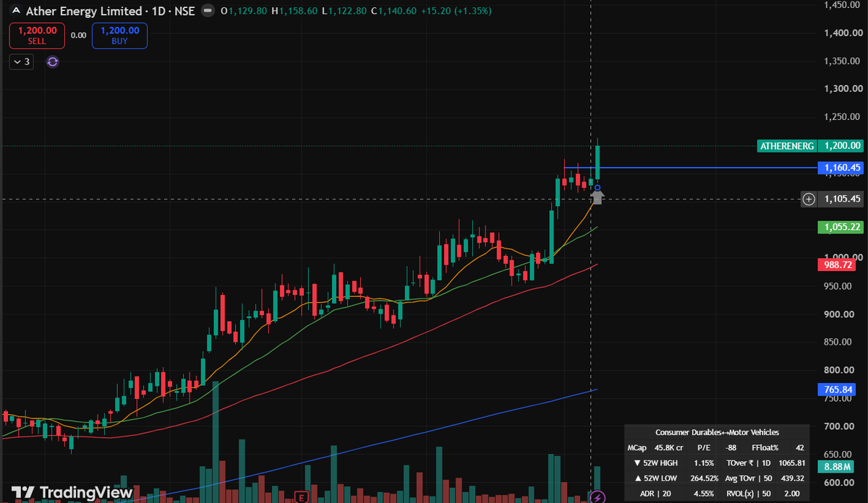Image resolution: width=868 pixels, height=503 pixels.
Task: Open the red earnings E marker
Action: pos(303,497)
